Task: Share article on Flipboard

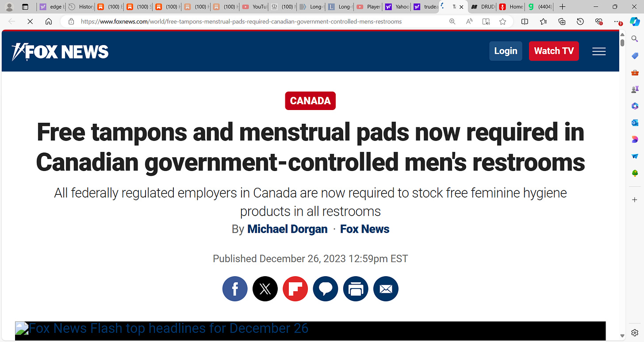Action: [x=295, y=289]
